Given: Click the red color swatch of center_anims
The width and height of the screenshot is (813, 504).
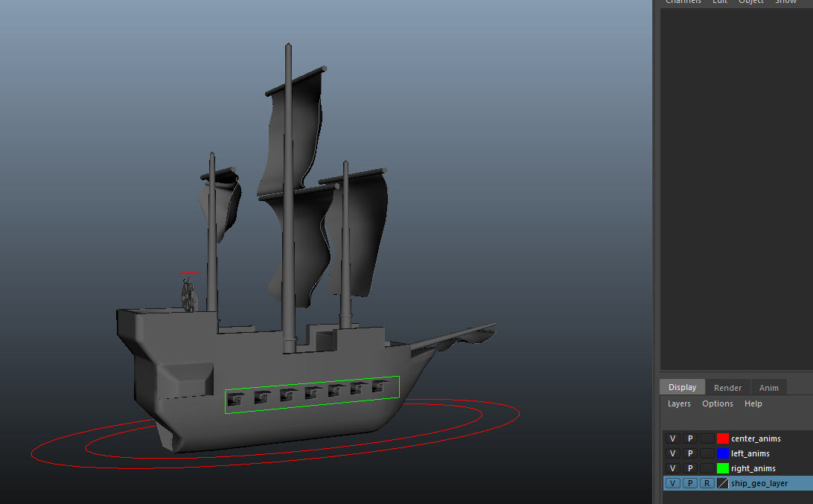Looking at the screenshot, I should coord(722,438).
